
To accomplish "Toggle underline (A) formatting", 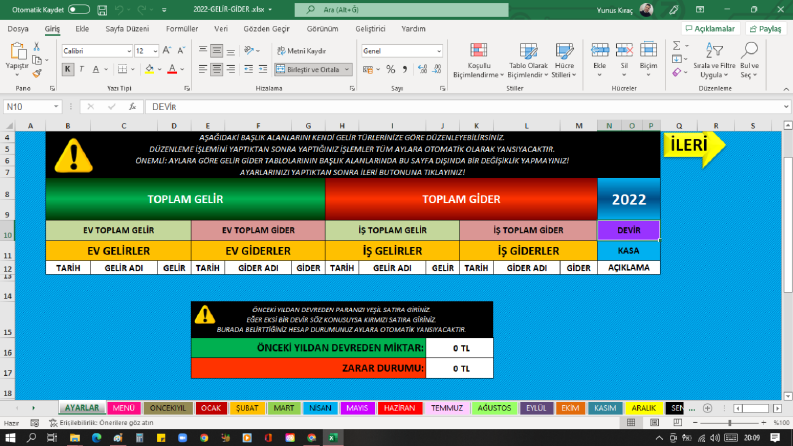I will pyautogui.click(x=96, y=69).
